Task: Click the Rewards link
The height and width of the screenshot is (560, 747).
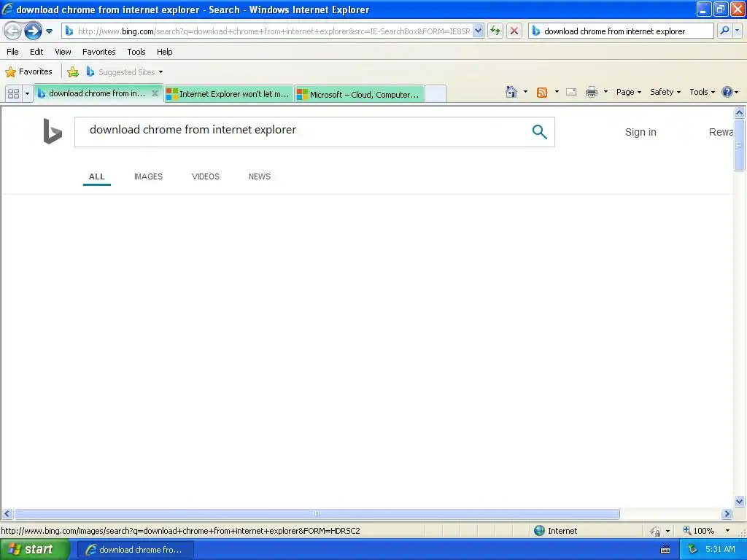Action: tap(721, 133)
